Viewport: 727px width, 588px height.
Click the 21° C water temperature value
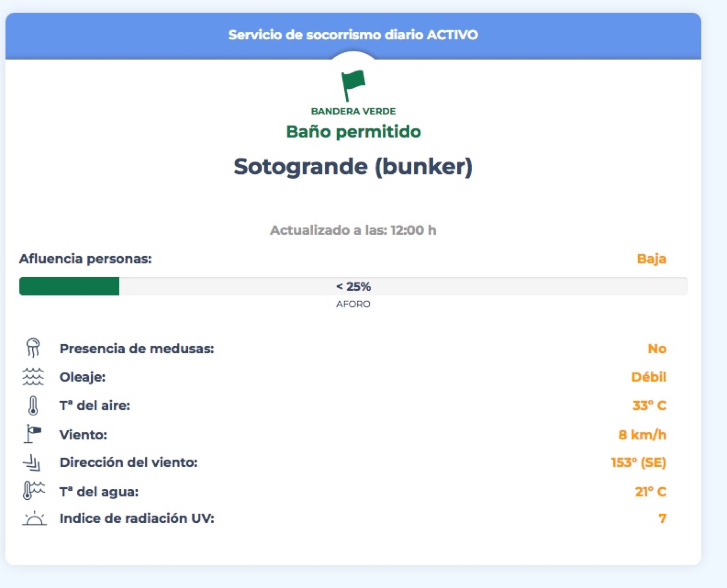coord(651,491)
